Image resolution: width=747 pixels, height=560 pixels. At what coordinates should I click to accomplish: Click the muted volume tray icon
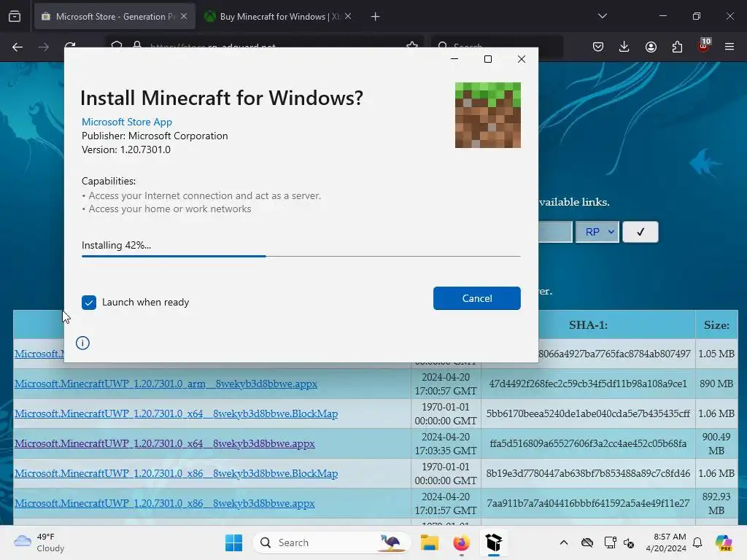click(629, 542)
